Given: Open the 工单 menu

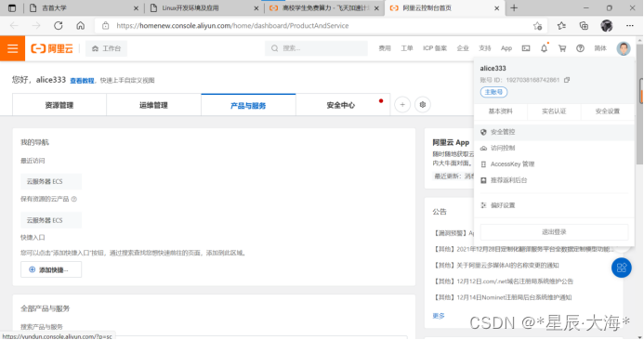Looking at the screenshot, I should coord(407,48).
